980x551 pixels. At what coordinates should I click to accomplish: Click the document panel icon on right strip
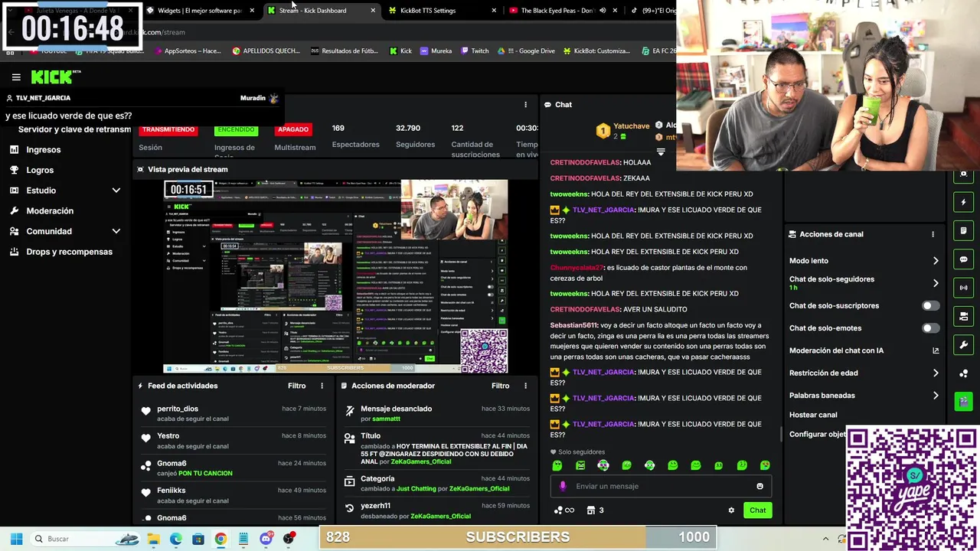[964, 230]
